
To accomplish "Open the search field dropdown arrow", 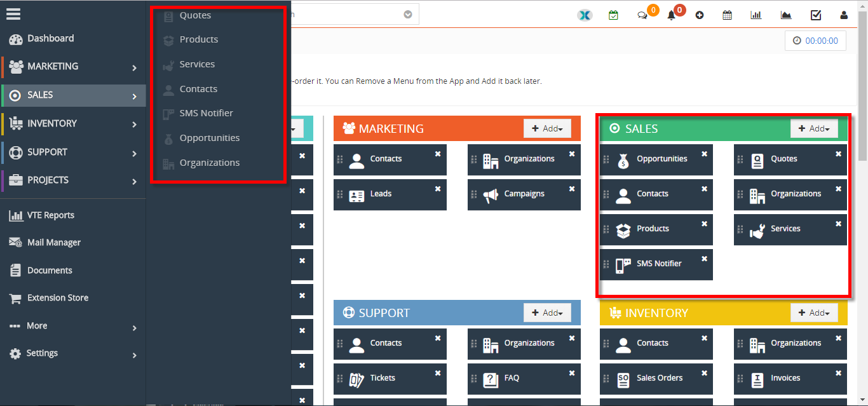I will pos(408,15).
